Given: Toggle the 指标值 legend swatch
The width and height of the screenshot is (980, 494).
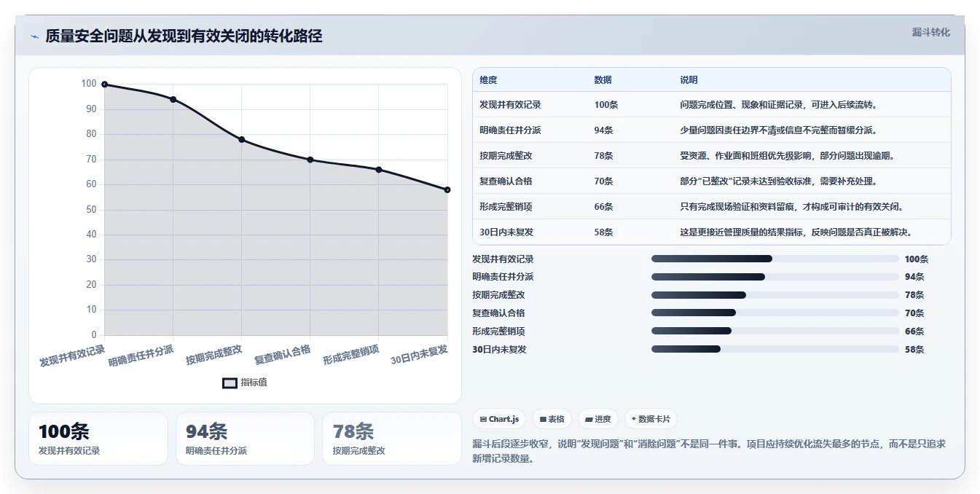Looking at the screenshot, I should [230, 383].
